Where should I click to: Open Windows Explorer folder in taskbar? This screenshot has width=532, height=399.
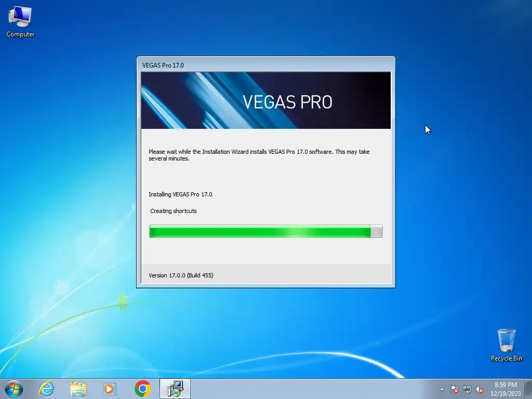(x=78, y=389)
